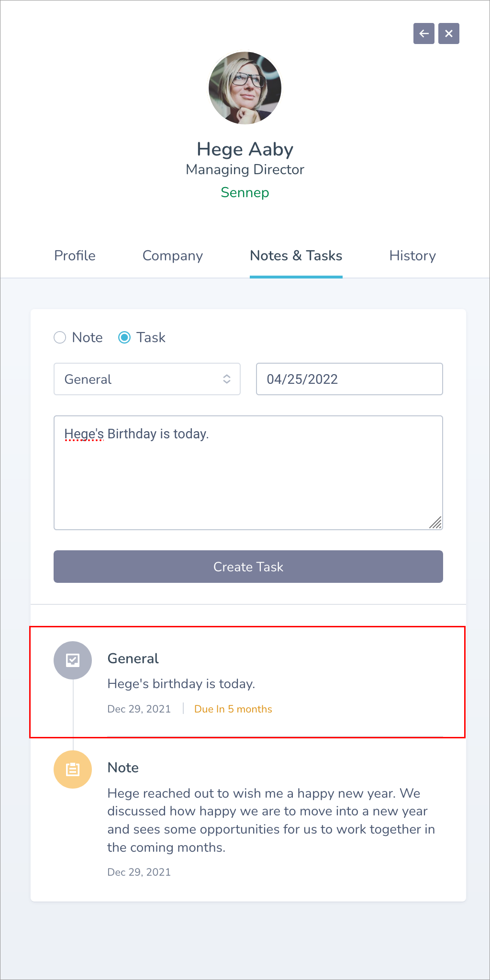Screen dimensions: 490x980
Task: Click the dropdown up-down chevron arrows
Action: click(227, 379)
